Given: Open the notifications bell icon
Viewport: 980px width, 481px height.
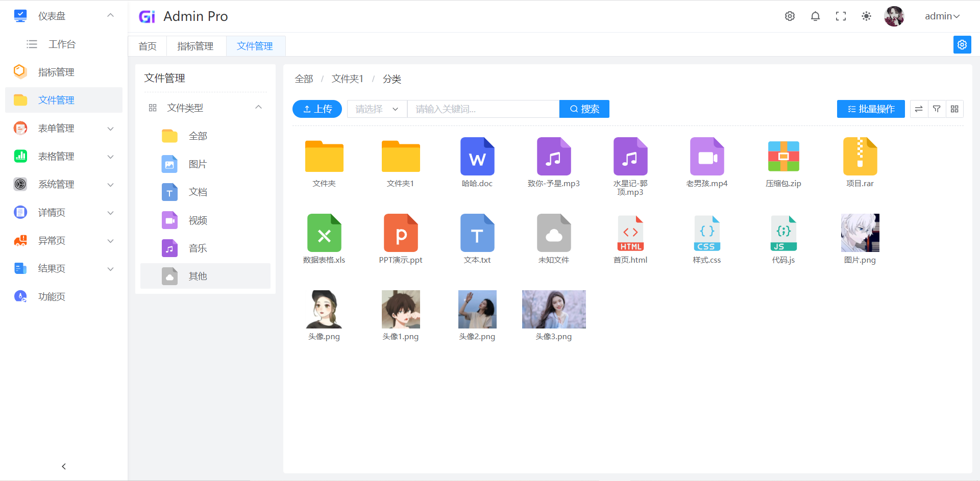Looking at the screenshot, I should pos(815,16).
